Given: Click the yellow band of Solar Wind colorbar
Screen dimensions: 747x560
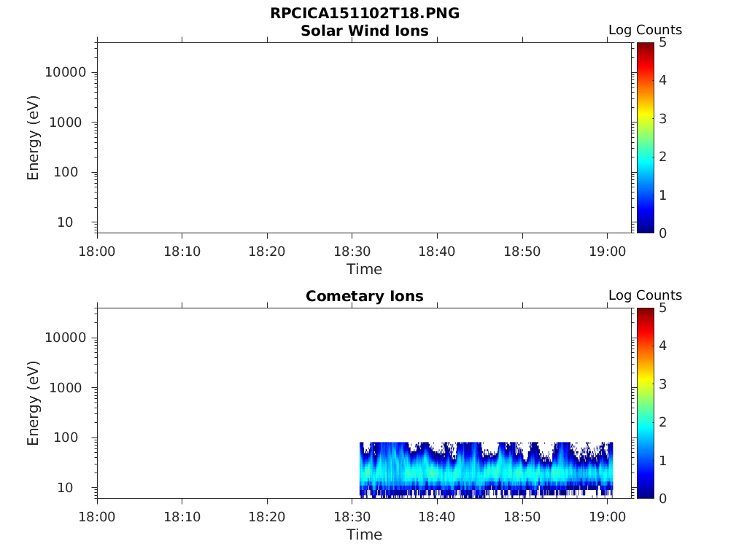Looking at the screenshot, I should pos(646,117).
